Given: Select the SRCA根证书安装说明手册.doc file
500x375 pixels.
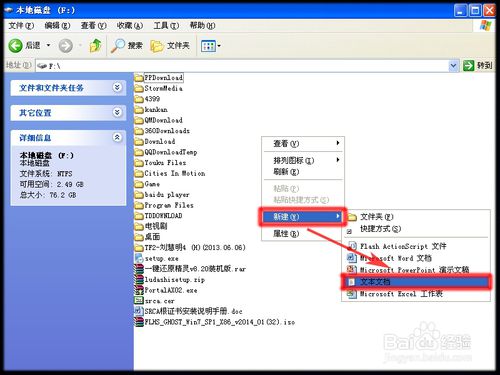Looking at the screenshot, I should [x=188, y=311].
